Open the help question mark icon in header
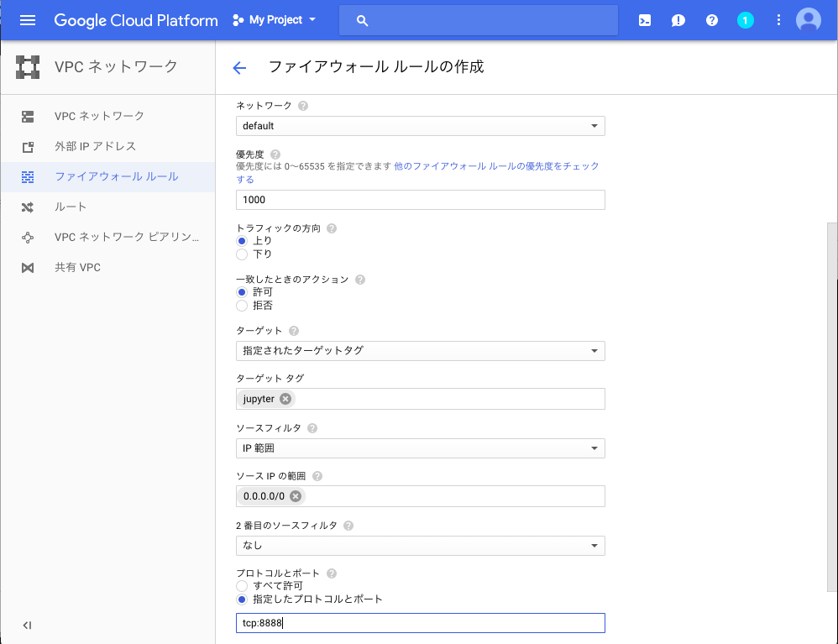The image size is (838, 644). pos(711,20)
